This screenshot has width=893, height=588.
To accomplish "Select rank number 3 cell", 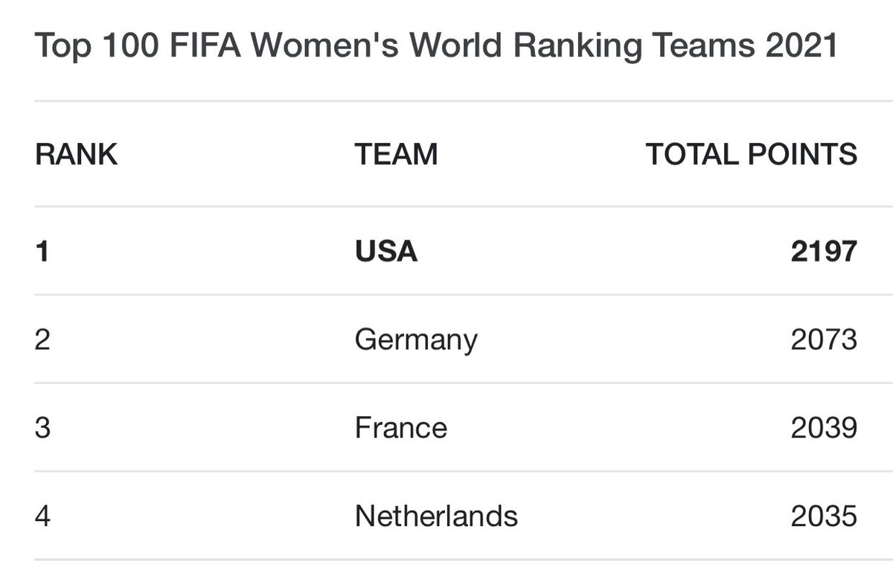I will pos(43,428).
